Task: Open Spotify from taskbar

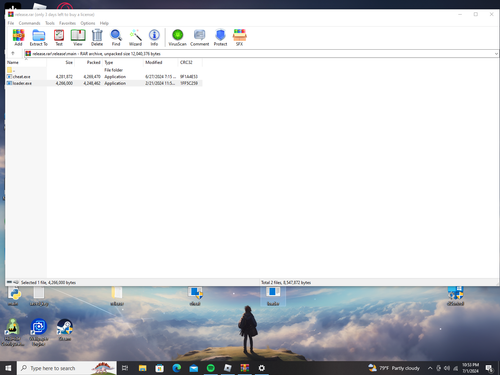Action: (211, 368)
